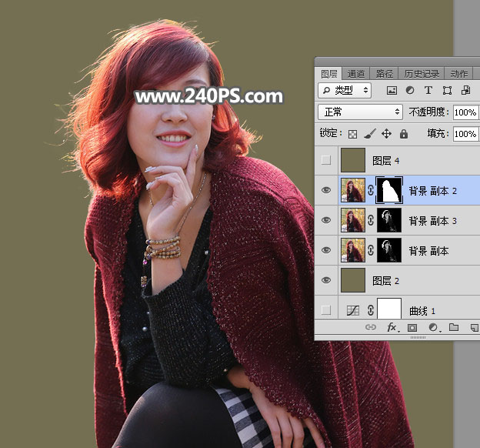
Task: Hide the 图层 2 layer
Action: click(x=326, y=281)
